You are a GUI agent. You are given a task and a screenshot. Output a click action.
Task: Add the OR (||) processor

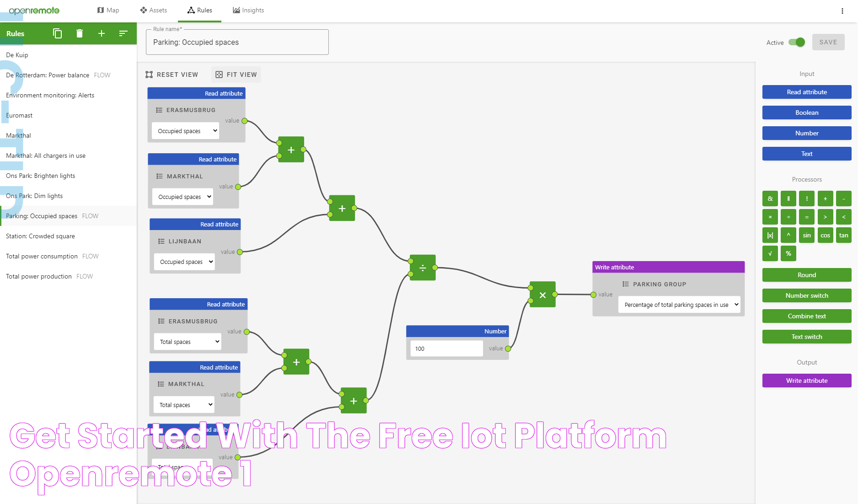pos(788,198)
